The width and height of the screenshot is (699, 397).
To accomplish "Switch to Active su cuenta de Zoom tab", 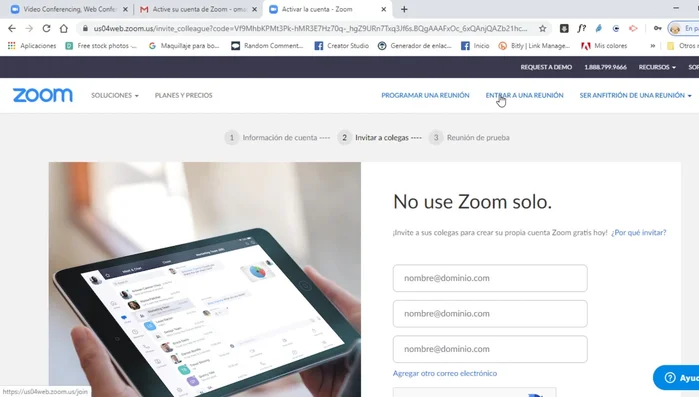I will tap(198, 9).
